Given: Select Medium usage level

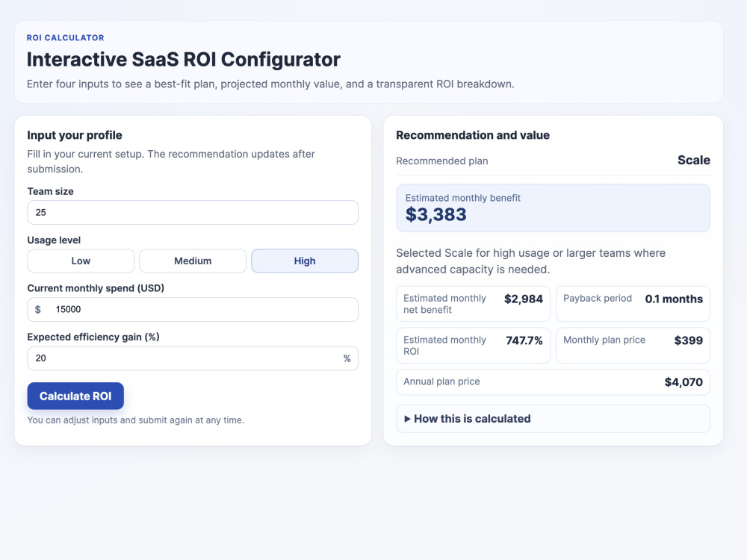Looking at the screenshot, I should click(193, 261).
